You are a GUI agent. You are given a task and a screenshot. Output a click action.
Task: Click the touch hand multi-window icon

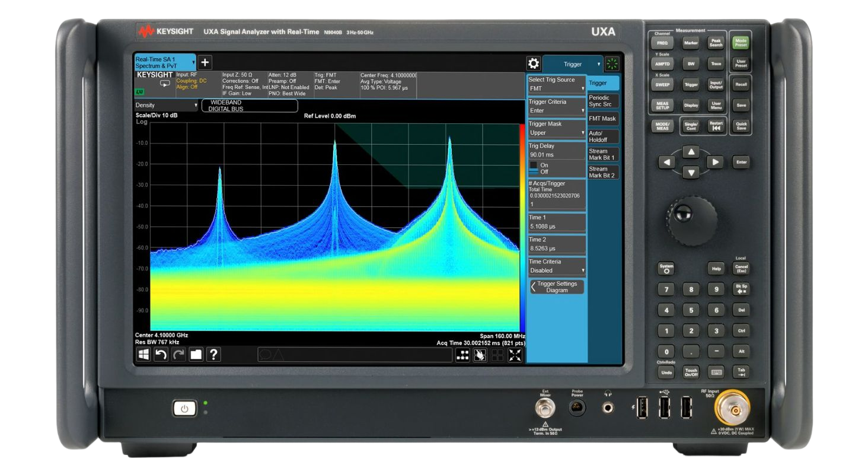click(480, 355)
